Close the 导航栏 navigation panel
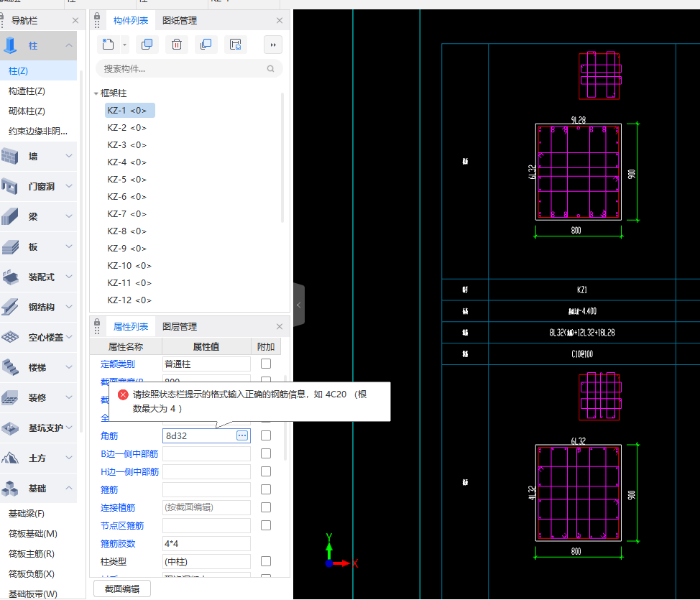 coord(75,21)
